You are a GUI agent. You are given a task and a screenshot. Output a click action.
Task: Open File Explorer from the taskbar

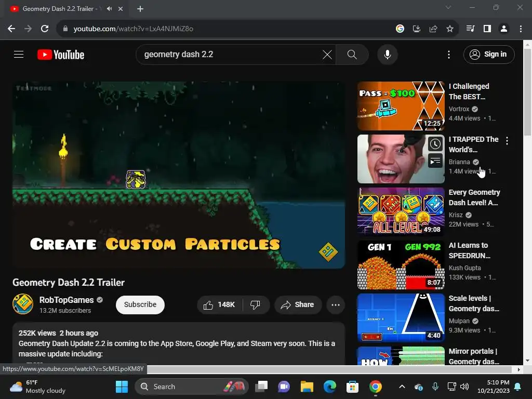307,387
